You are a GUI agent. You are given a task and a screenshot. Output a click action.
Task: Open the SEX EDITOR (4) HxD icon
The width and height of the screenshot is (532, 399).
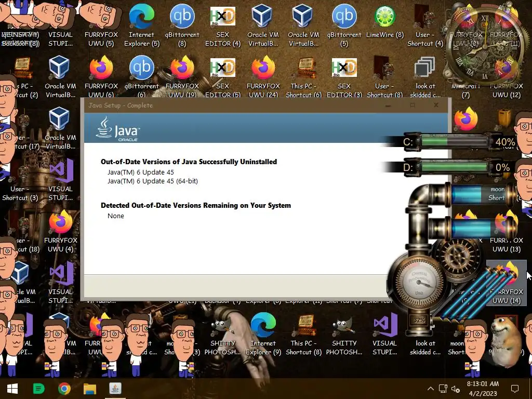tap(222, 25)
